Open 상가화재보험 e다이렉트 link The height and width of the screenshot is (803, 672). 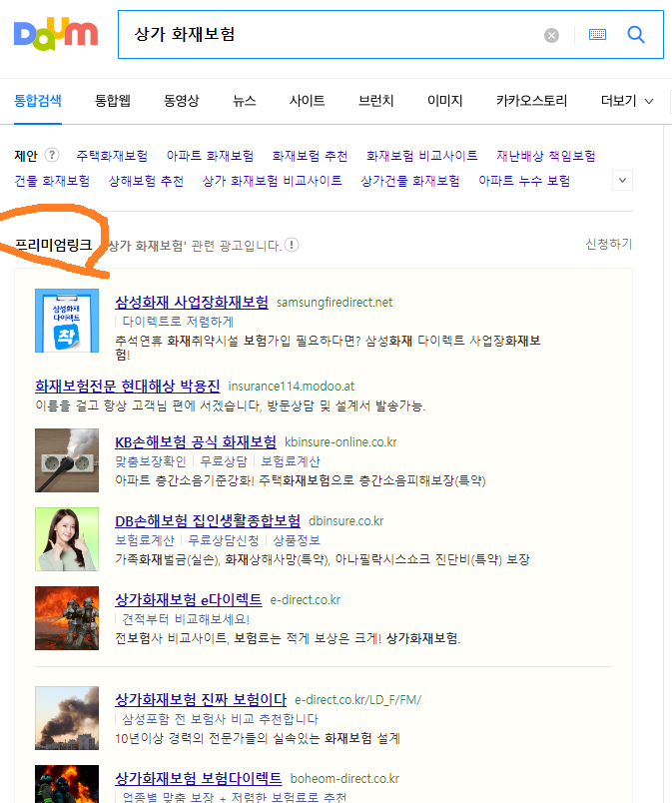coord(189,599)
